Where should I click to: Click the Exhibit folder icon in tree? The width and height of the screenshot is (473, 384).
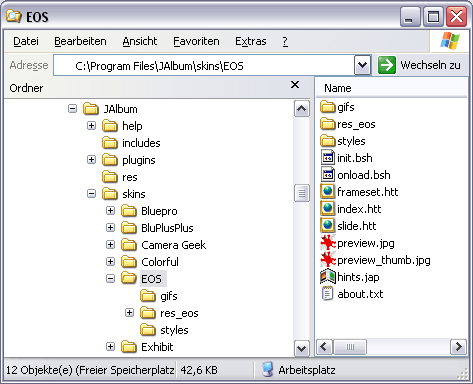click(129, 347)
